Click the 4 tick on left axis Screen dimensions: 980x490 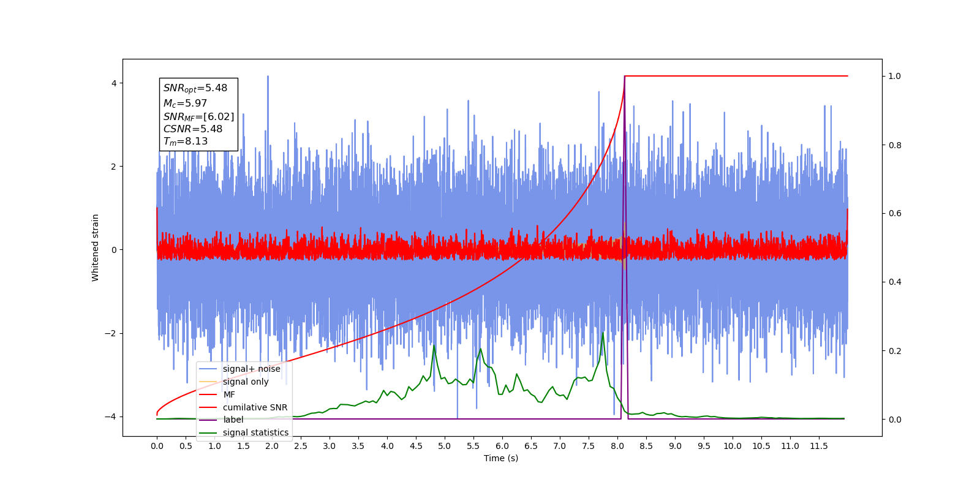click(114, 83)
